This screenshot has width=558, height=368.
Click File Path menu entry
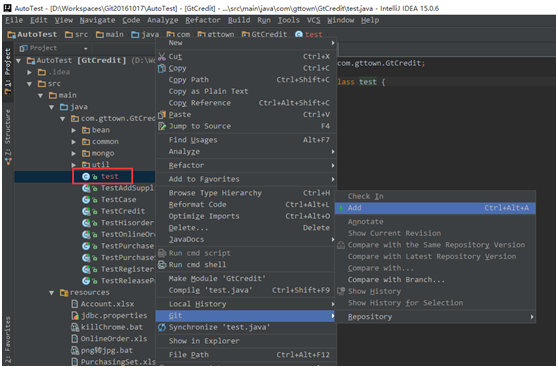246,355
